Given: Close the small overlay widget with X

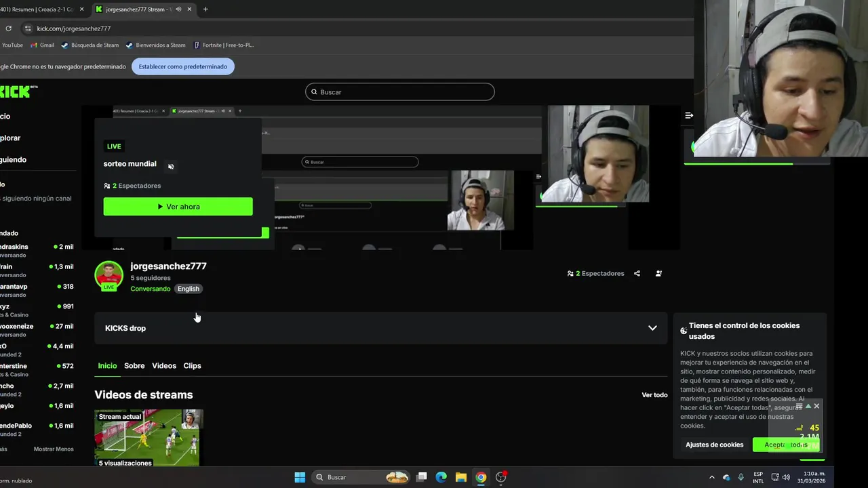Looking at the screenshot, I should tap(816, 406).
